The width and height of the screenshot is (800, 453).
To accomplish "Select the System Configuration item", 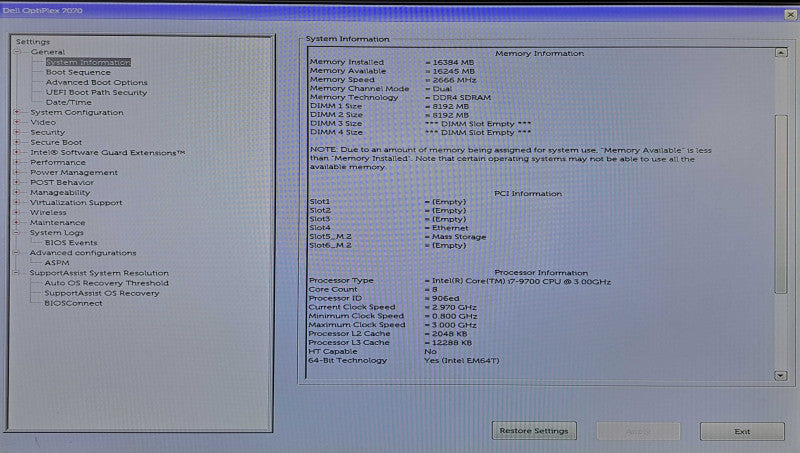I will point(77,112).
